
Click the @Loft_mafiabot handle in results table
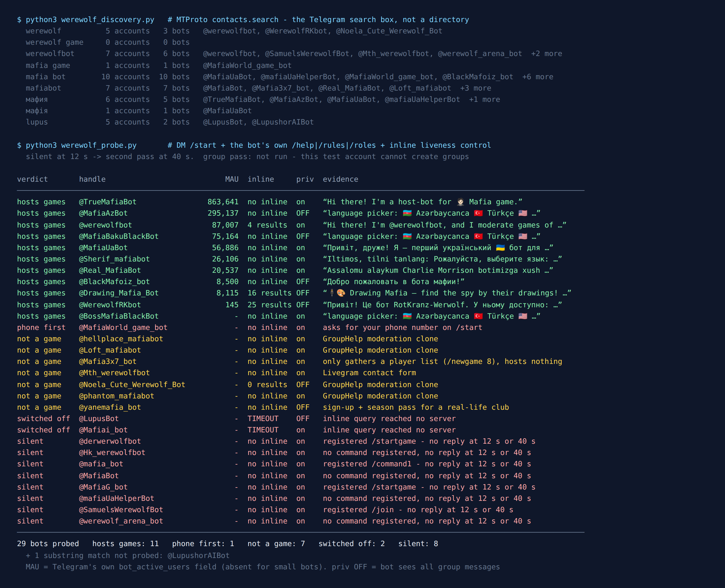(x=110, y=350)
